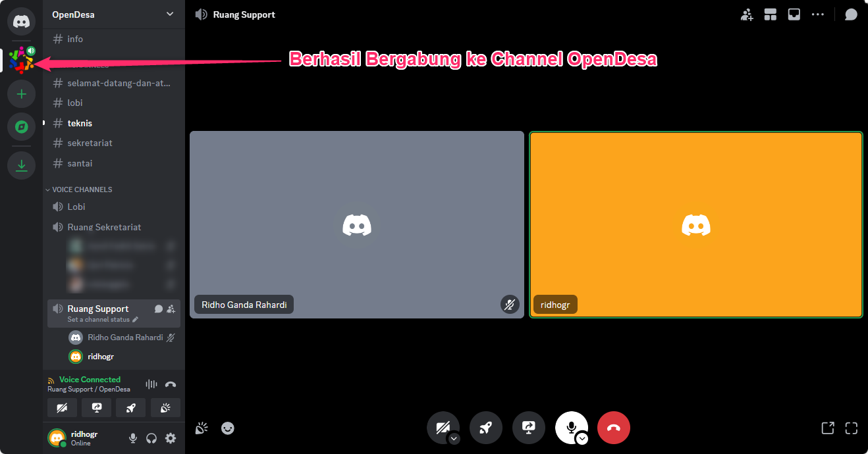Add a server with plus icon
The height and width of the screenshot is (454, 868).
pyautogui.click(x=21, y=94)
